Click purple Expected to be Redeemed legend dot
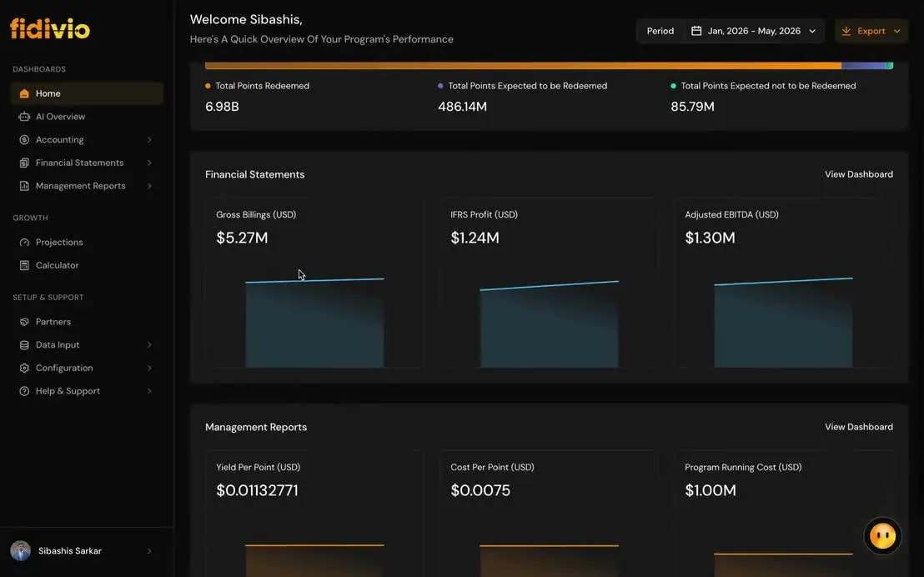 (440, 86)
